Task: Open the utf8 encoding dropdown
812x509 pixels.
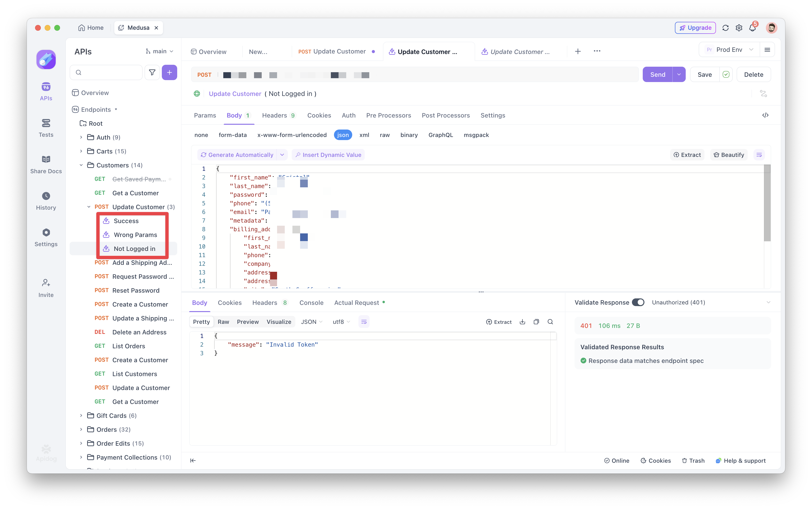Action: tap(341, 322)
